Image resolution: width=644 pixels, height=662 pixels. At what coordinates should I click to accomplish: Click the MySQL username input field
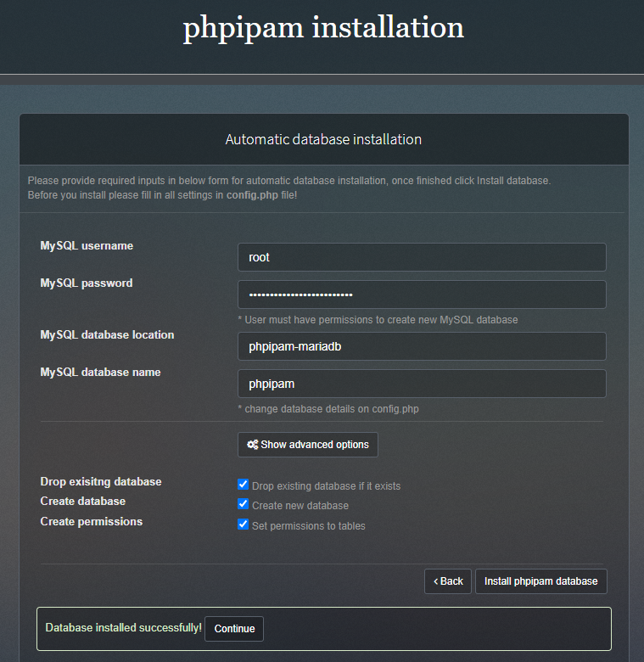422,257
